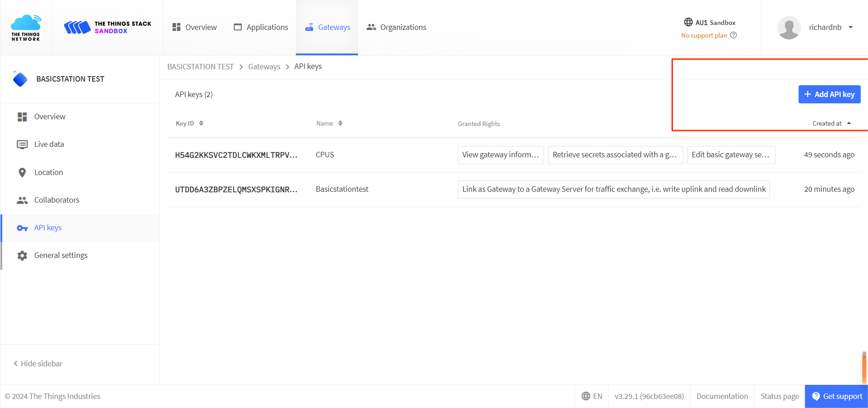
Task: Open Collaborators in sidebar
Action: [x=57, y=200]
